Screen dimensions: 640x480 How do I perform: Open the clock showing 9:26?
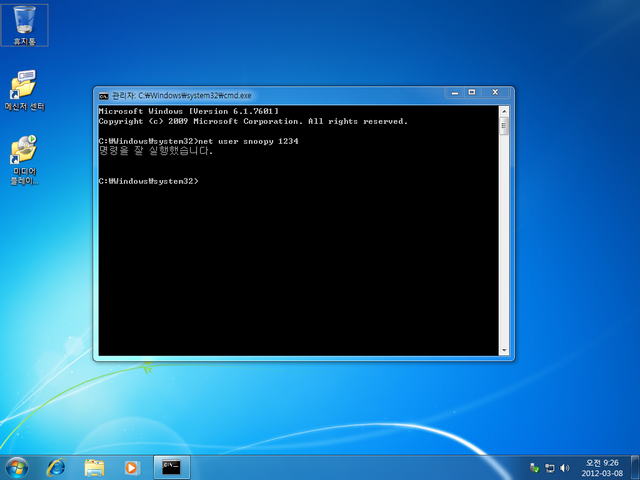[x=602, y=467]
